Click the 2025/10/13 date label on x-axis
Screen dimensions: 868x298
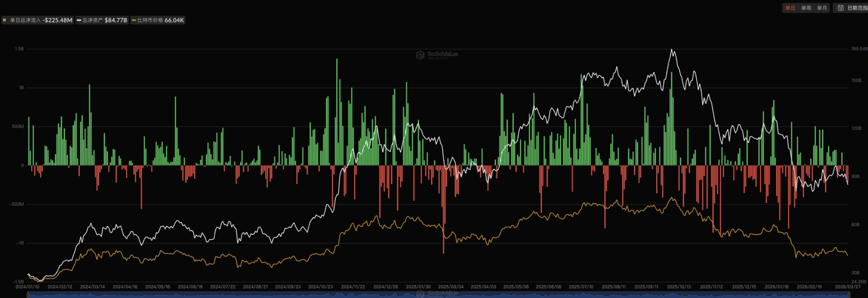[679, 286]
